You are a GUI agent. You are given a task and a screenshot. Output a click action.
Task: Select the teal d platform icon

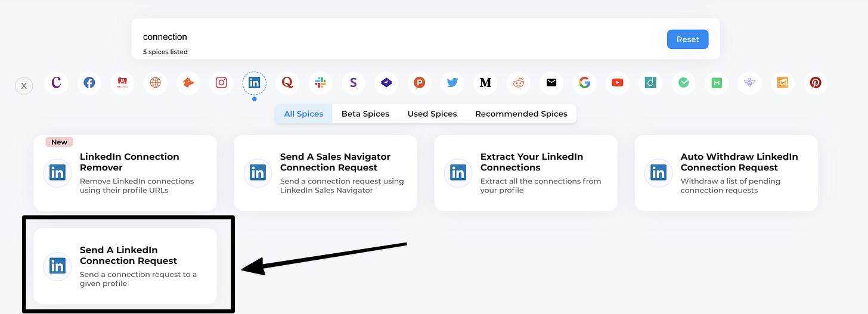[x=651, y=83]
